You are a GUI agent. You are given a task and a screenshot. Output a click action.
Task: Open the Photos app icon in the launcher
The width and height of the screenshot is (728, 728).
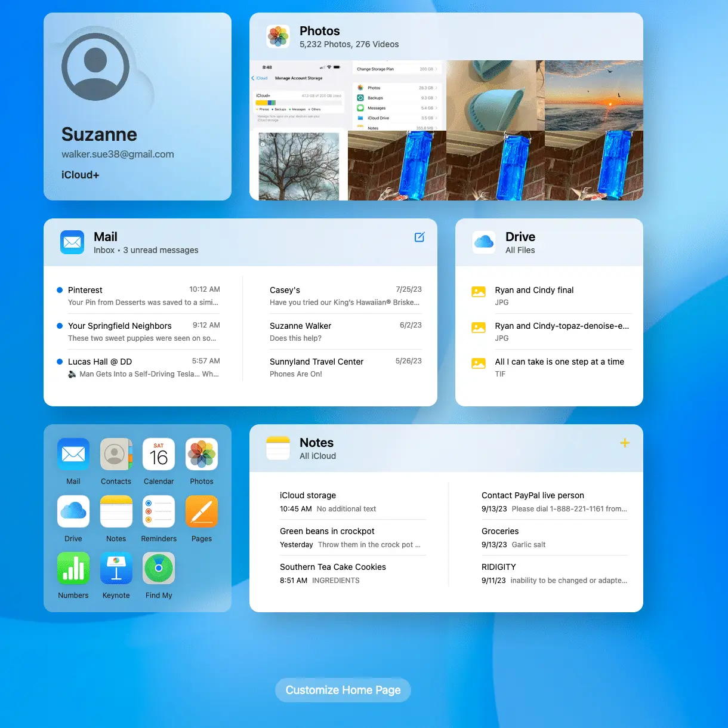click(x=201, y=455)
